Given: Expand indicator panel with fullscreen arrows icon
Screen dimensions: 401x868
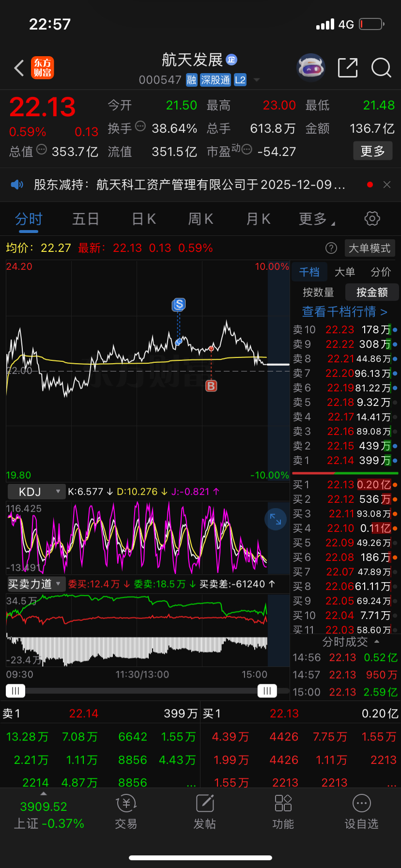Looking at the screenshot, I should coord(276,519).
